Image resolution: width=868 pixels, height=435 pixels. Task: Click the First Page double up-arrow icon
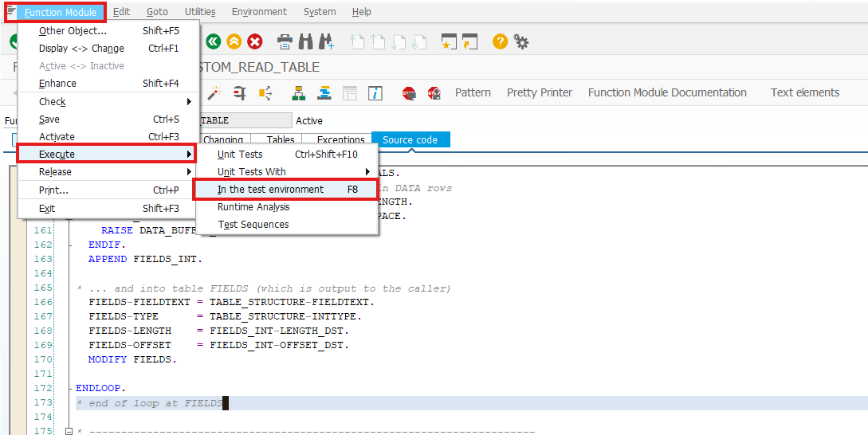(x=356, y=42)
